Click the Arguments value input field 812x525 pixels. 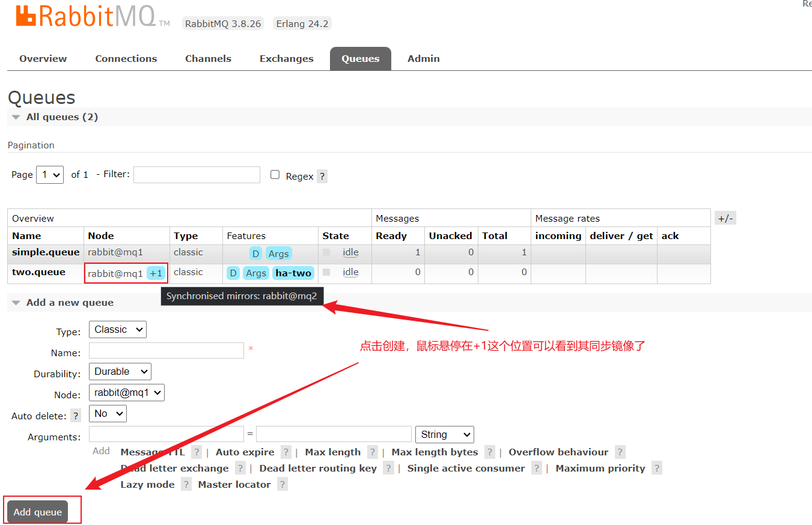[334, 434]
